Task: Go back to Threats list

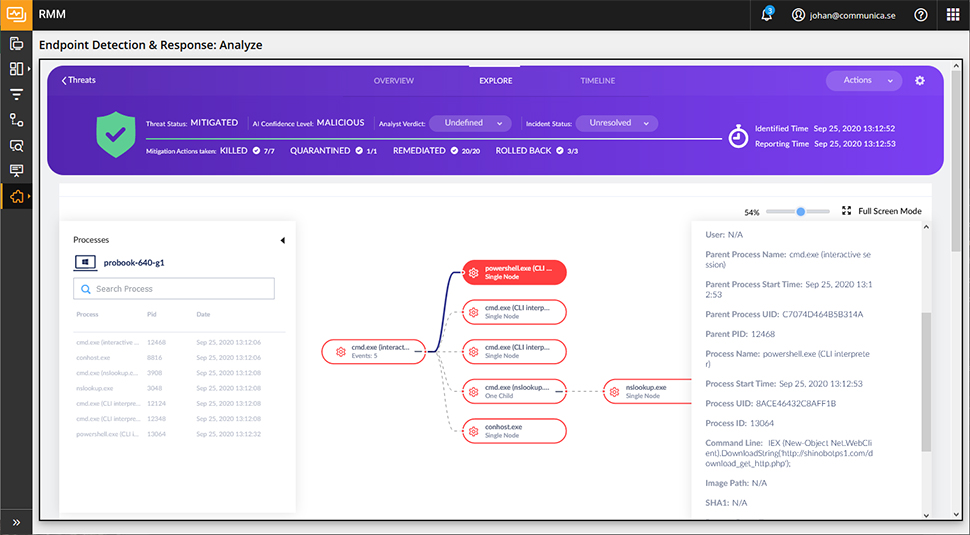Action: pos(79,80)
